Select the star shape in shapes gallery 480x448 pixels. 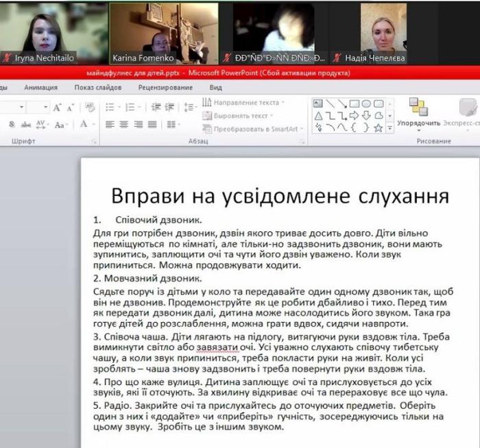pyautogui.click(x=377, y=127)
